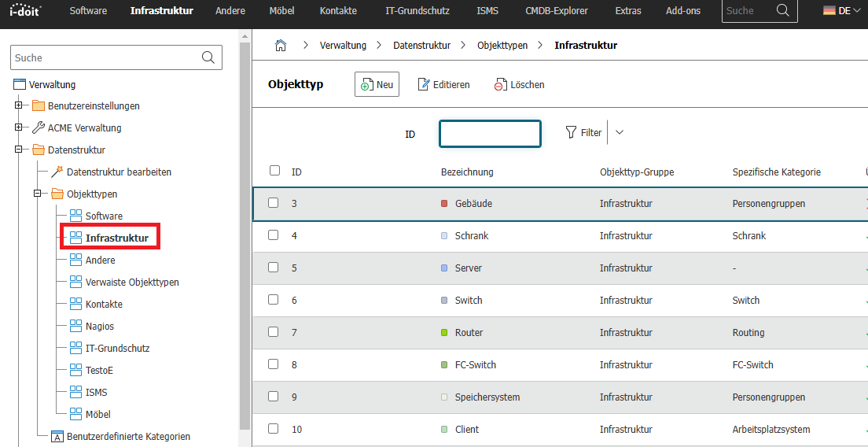Click the Filter button label
This screenshot has height=447, width=868.
[591, 133]
